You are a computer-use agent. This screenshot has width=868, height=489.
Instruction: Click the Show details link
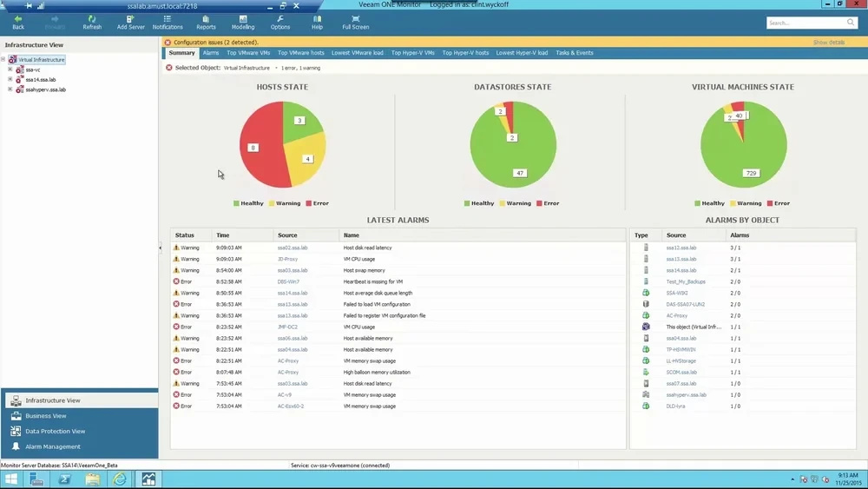pos(829,42)
